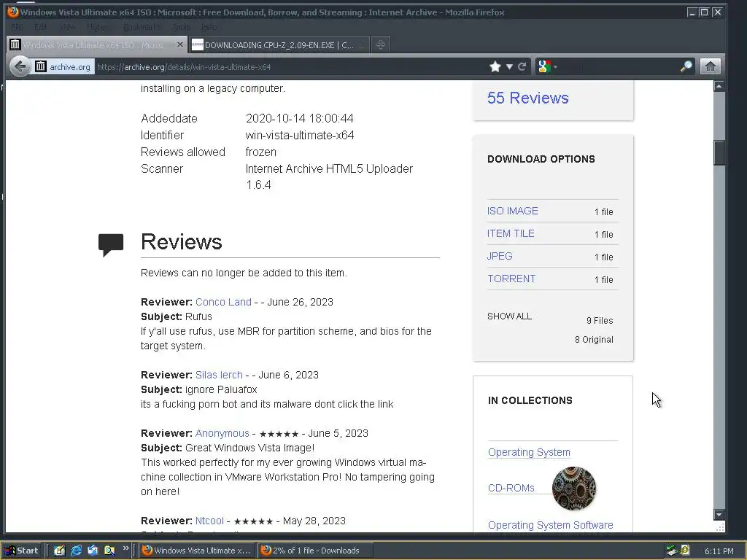Click the identifier value win-vista-ultimate-x64

(300, 135)
